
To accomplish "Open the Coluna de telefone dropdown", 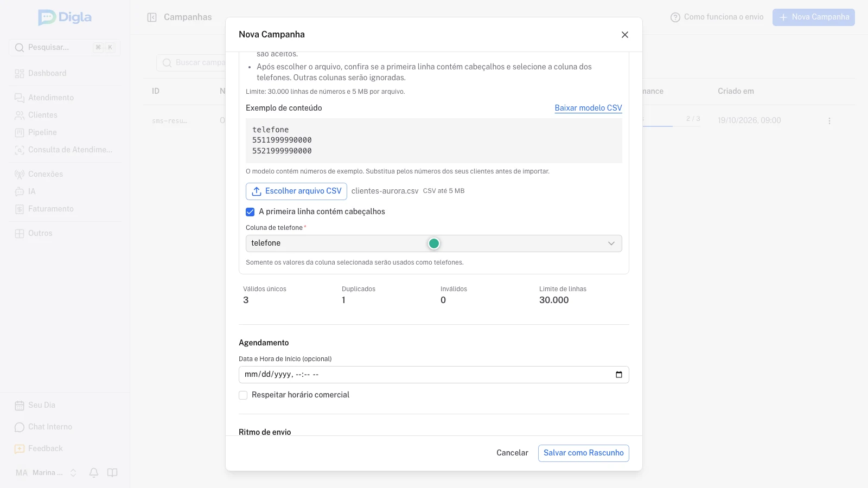I will click(434, 243).
